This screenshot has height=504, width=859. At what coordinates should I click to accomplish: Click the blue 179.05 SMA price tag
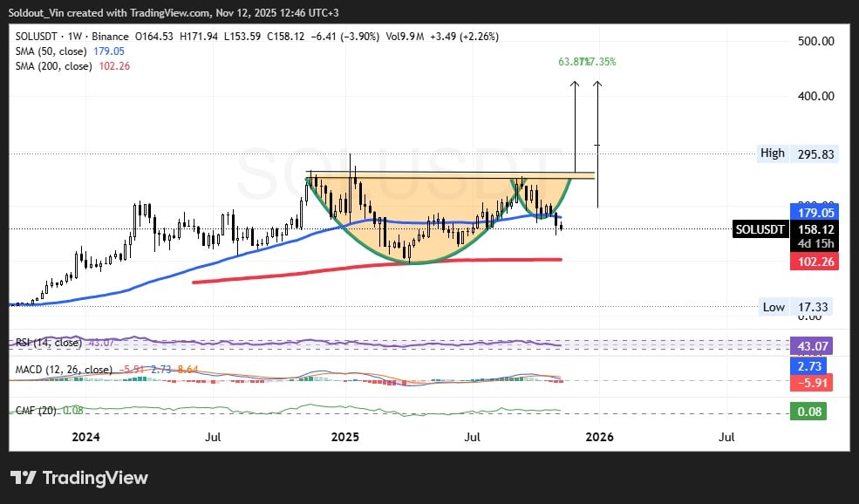coord(813,212)
